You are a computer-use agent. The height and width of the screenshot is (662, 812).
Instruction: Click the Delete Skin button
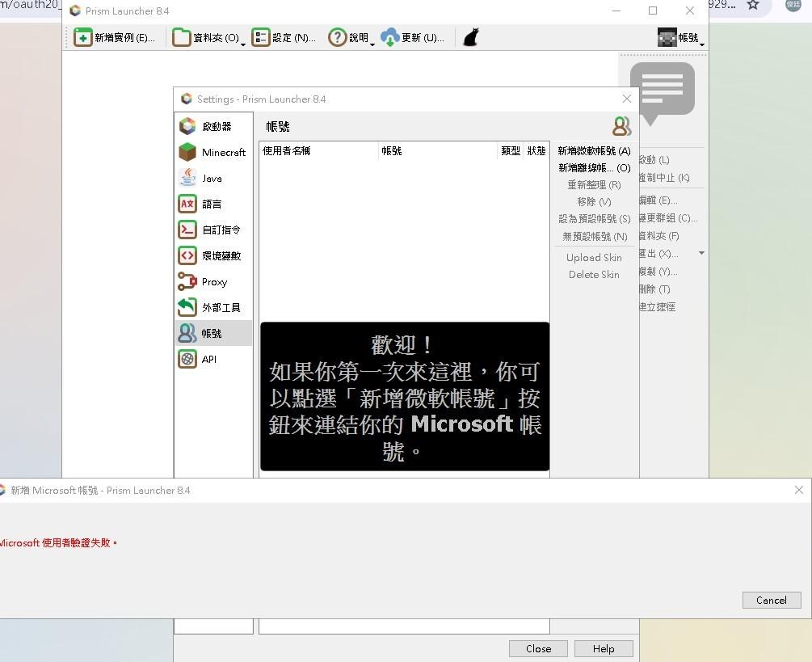[594, 275]
